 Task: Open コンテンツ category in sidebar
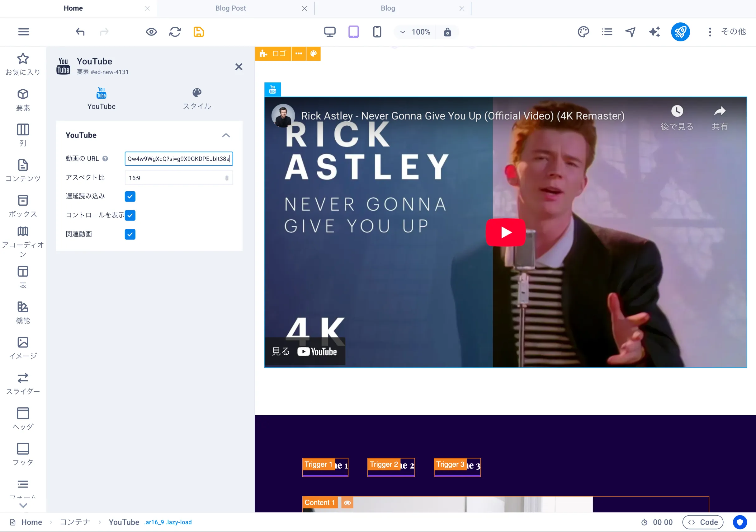tap(23, 170)
